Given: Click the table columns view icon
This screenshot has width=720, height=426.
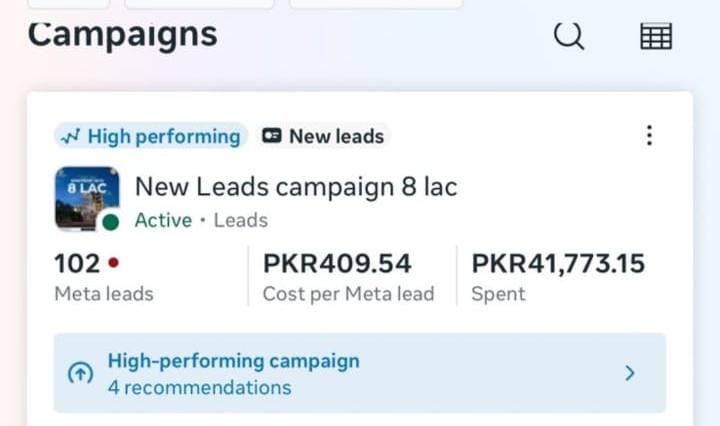Looking at the screenshot, I should (x=656, y=37).
